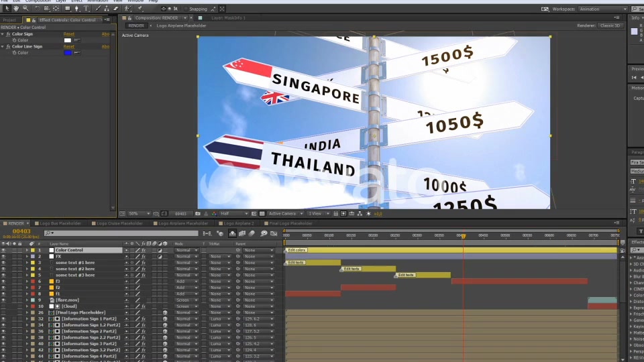Expand the Color Control layer properties

coord(27,250)
